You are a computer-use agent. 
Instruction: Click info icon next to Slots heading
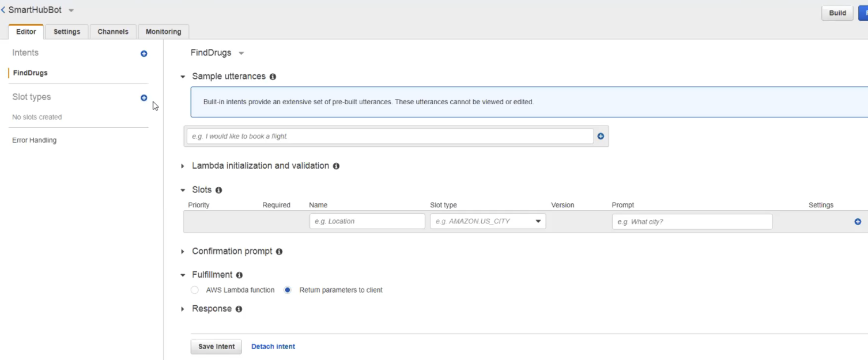(x=218, y=190)
